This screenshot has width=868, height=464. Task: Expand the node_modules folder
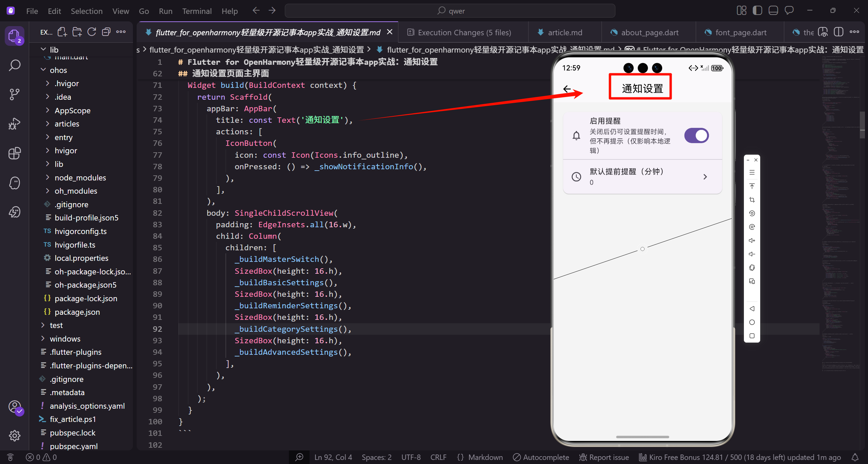pyautogui.click(x=48, y=177)
